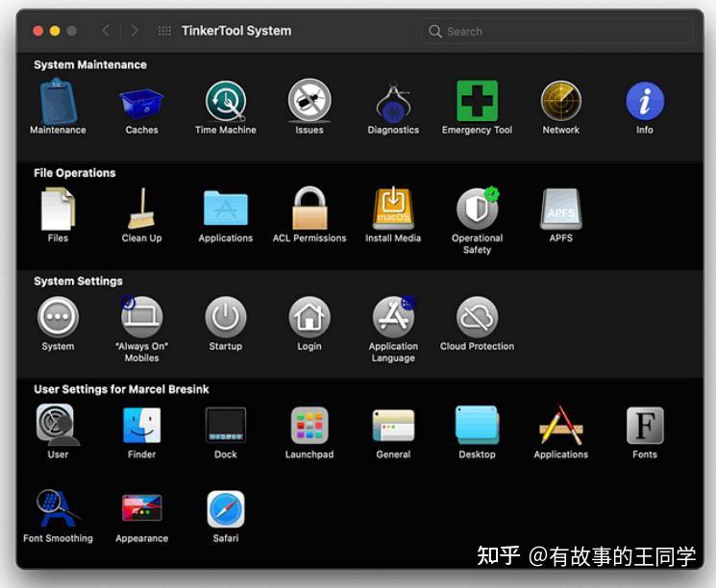Screen dimensions: 716x588
Task: Click the show-all grid button
Action: click(164, 31)
